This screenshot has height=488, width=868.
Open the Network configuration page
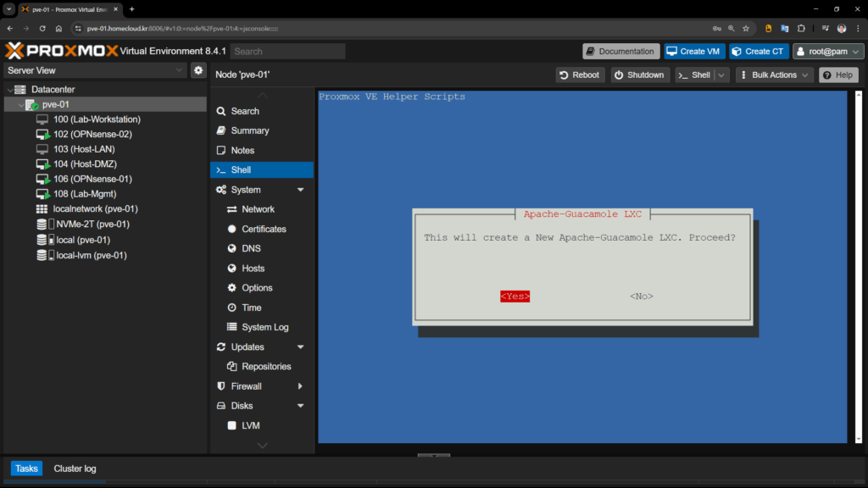pos(258,209)
